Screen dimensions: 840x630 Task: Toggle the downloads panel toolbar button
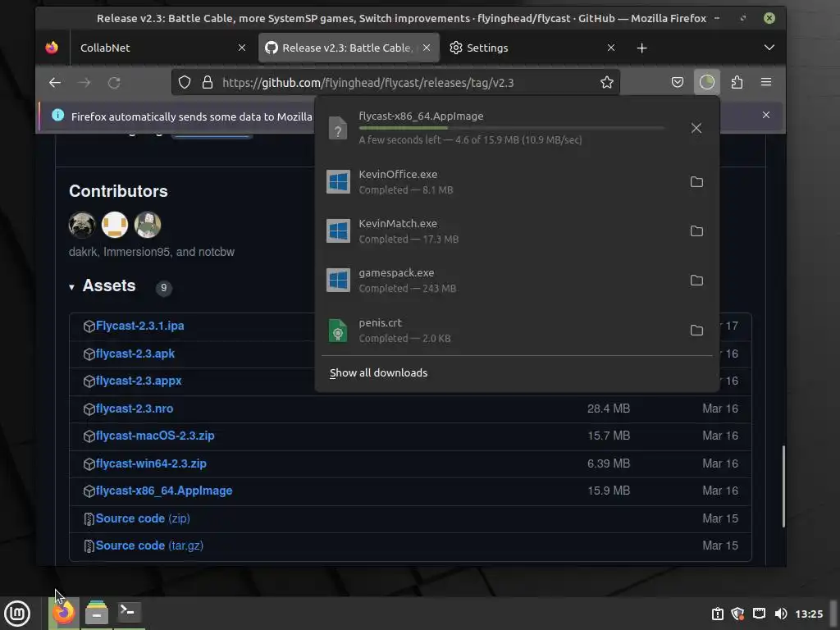coord(706,83)
